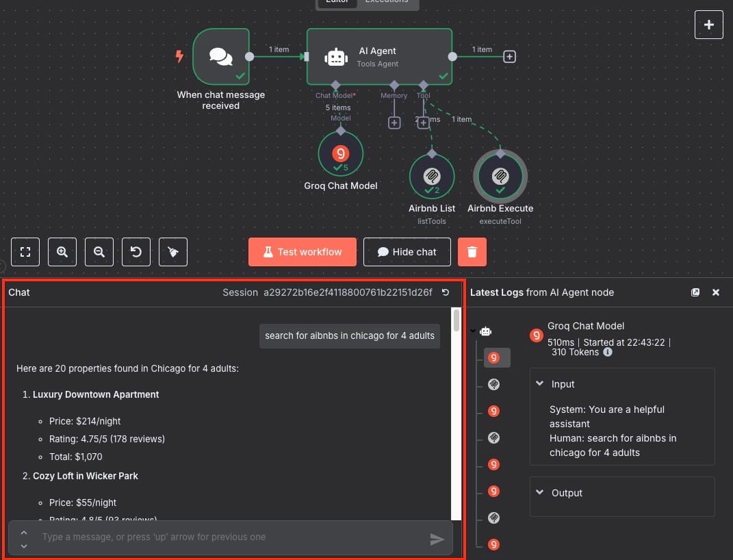Switch to the Executions tab
The image size is (733, 560).
[x=387, y=2]
